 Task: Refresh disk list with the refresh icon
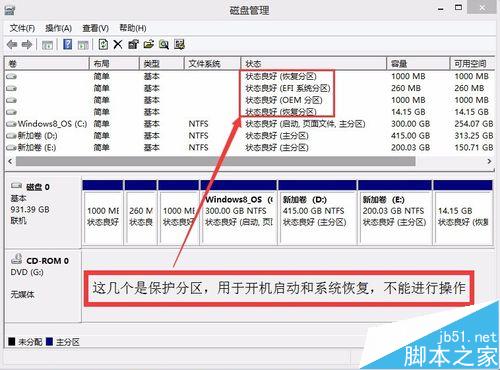(103, 44)
